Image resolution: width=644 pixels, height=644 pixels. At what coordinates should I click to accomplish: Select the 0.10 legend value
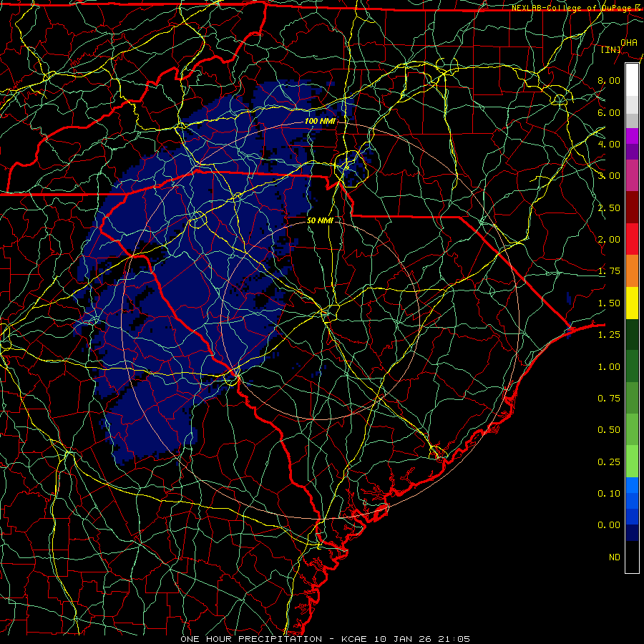(x=609, y=494)
